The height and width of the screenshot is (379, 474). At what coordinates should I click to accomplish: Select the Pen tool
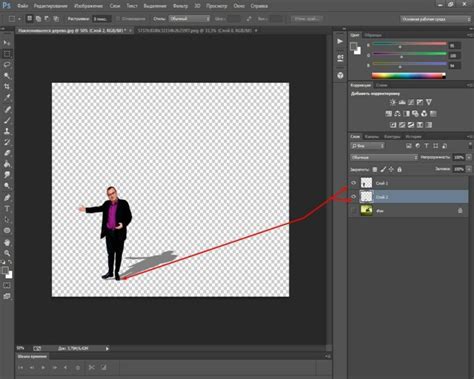[7, 198]
